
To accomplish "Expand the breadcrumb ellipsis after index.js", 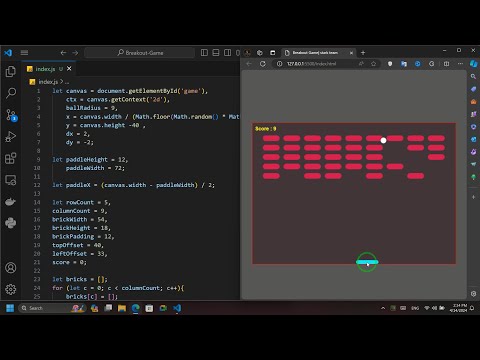I will tap(67, 82).
